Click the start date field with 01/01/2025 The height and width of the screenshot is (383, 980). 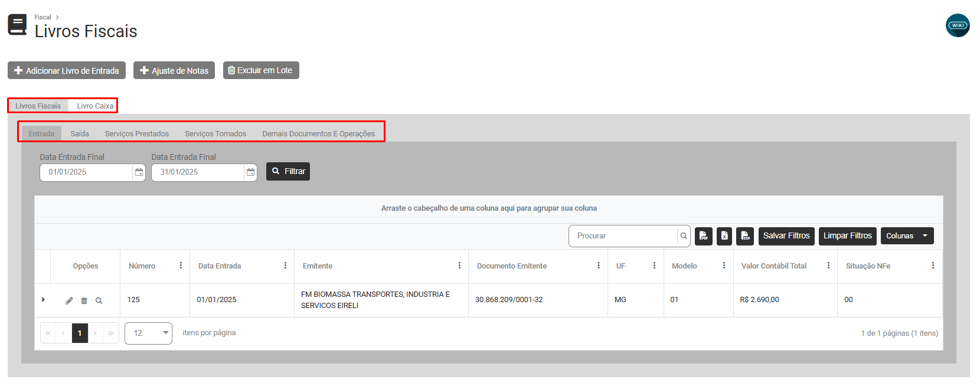pyautogui.click(x=86, y=172)
